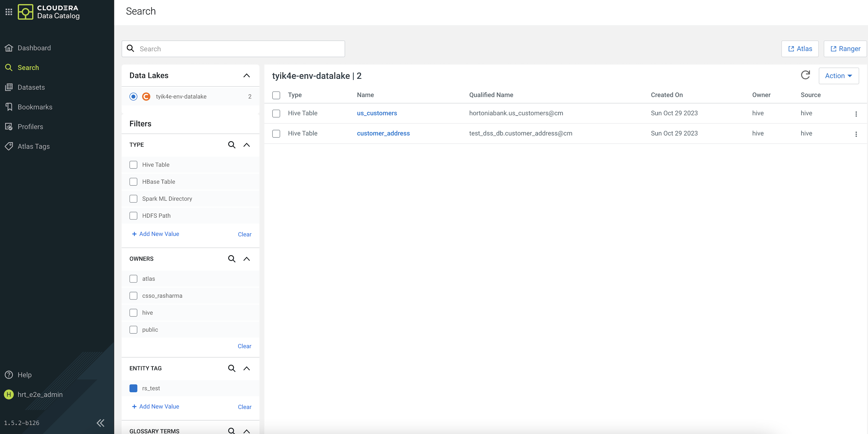Check the Hive Table type filter
The height and width of the screenshot is (434, 868).
point(133,165)
